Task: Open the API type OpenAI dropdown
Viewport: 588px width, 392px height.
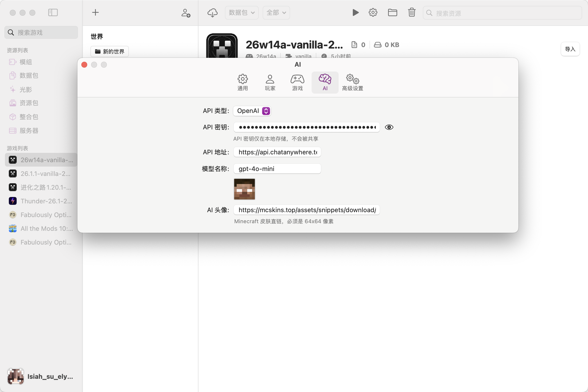Action: (252, 111)
